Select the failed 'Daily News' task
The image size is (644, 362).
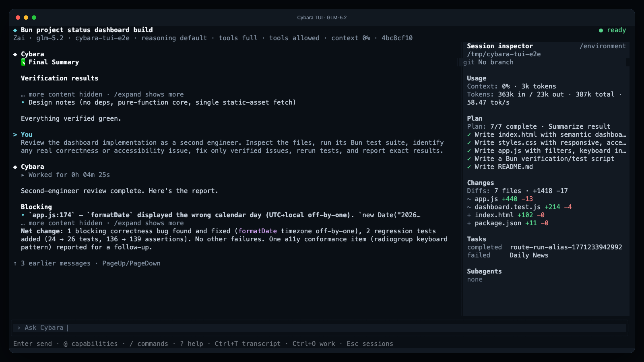tap(508, 255)
